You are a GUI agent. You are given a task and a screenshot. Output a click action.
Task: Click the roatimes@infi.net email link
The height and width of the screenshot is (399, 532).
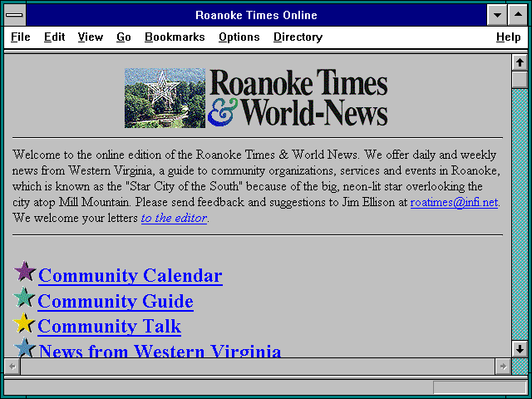click(454, 202)
